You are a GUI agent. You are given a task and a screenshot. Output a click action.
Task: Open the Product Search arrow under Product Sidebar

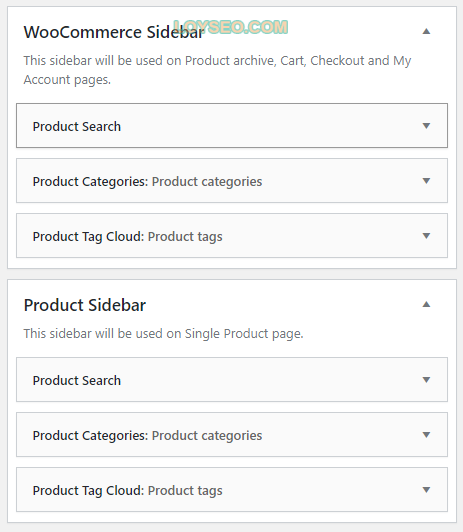pos(426,380)
